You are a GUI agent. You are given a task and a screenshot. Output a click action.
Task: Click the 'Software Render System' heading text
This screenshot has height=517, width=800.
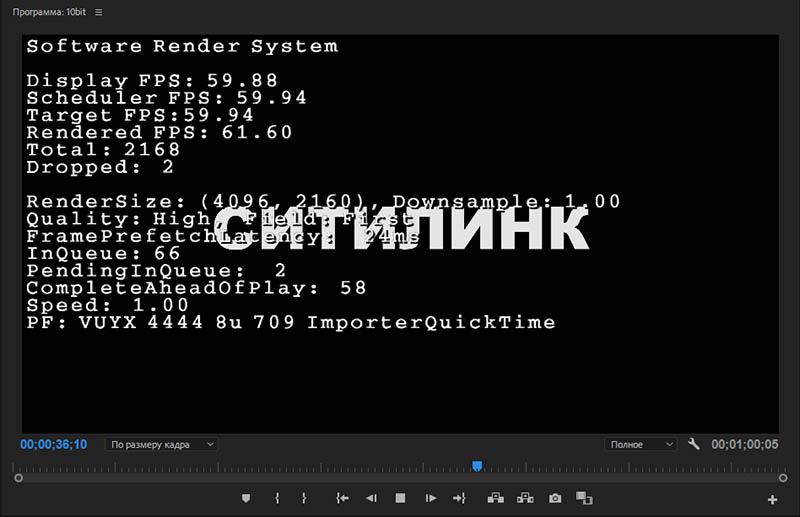(x=182, y=46)
